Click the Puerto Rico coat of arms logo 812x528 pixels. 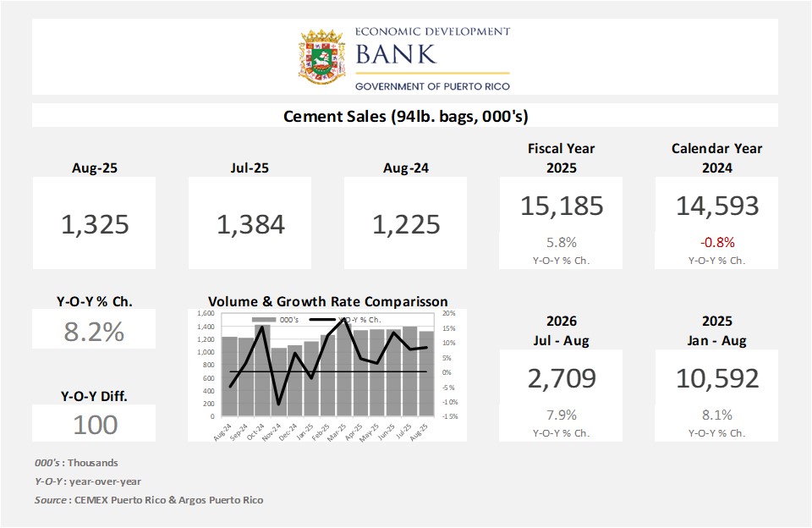click(322, 57)
